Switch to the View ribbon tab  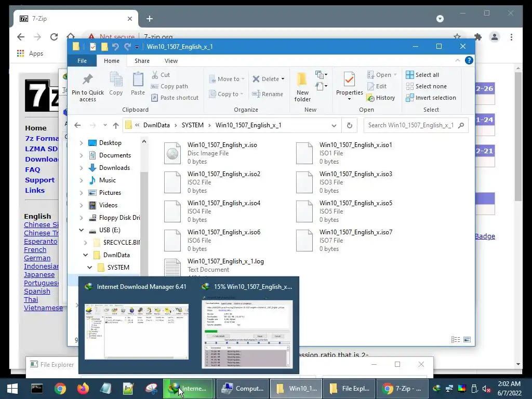tap(171, 61)
